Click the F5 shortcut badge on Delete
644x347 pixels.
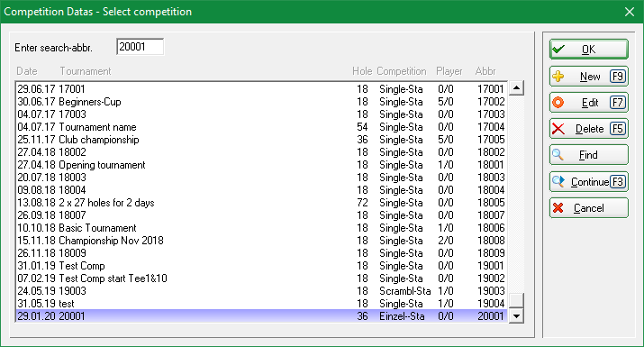(x=618, y=129)
